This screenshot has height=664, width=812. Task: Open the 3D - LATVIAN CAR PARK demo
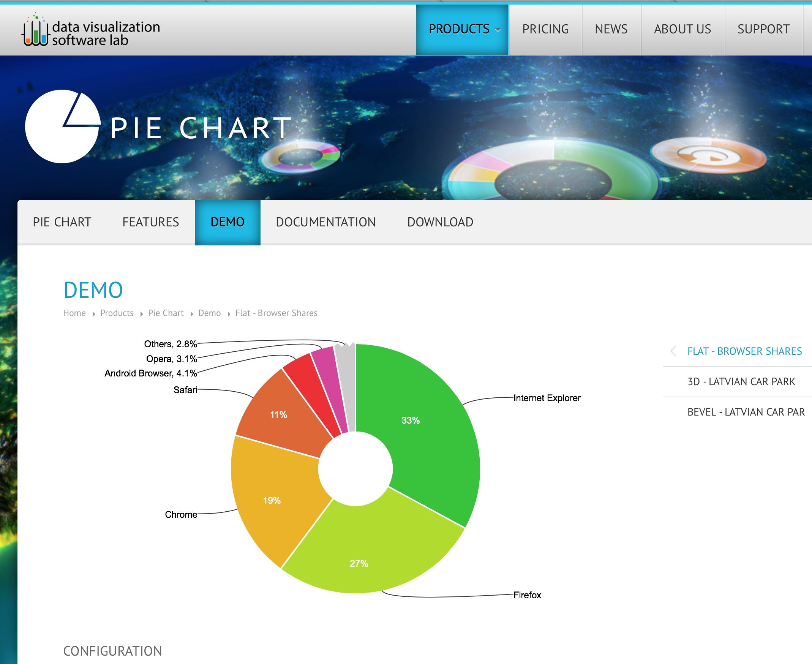[x=742, y=382]
